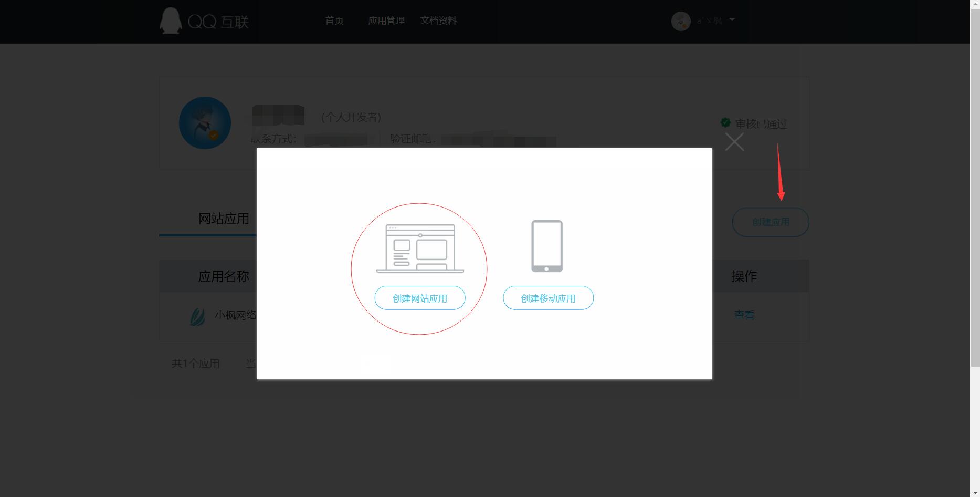Open the username menu in header
980x497 pixels.
[x=710, y=21]
